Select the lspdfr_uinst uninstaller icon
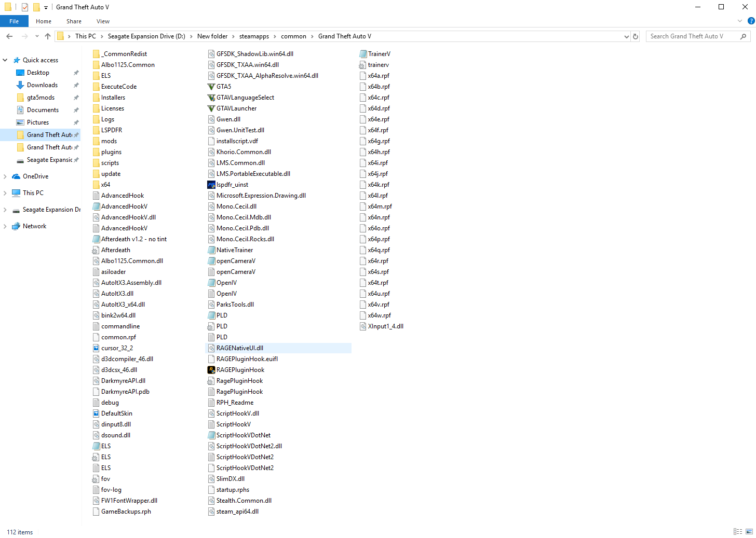The image size is (756, 538). pos(211,185)
